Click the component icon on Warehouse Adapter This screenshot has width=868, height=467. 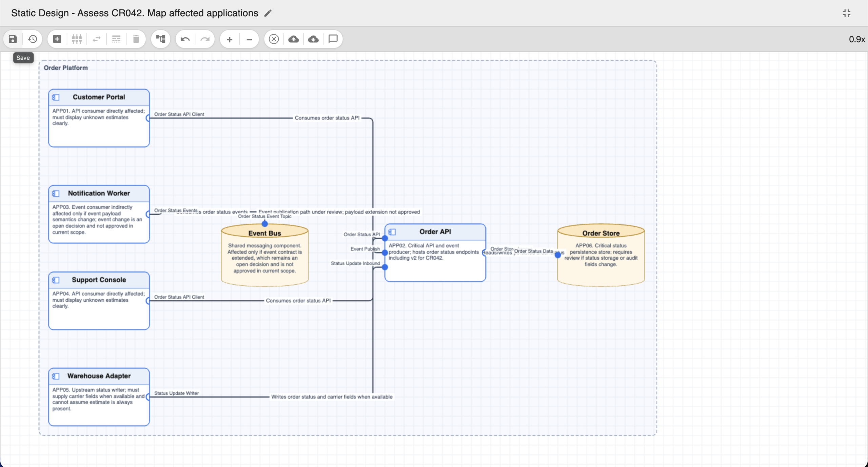(x=56, y=376)
